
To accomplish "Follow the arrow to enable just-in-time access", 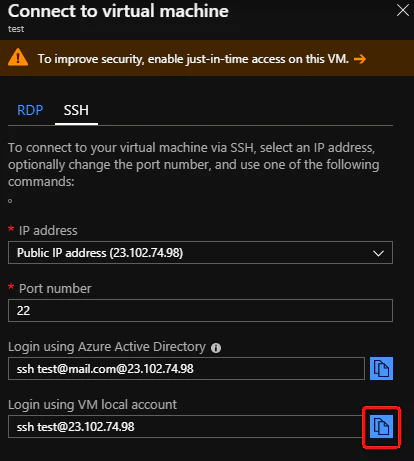I will [x=360, y=59].
